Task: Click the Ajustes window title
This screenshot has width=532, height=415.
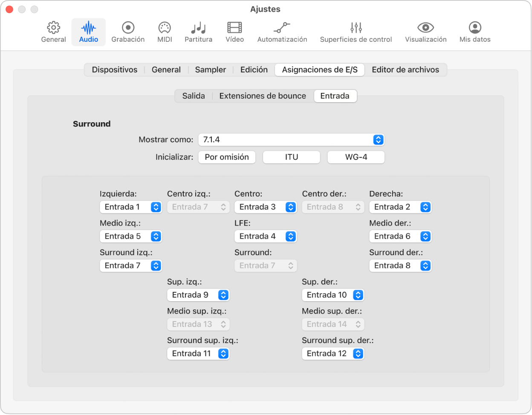Action: click(x=265, y=9)
